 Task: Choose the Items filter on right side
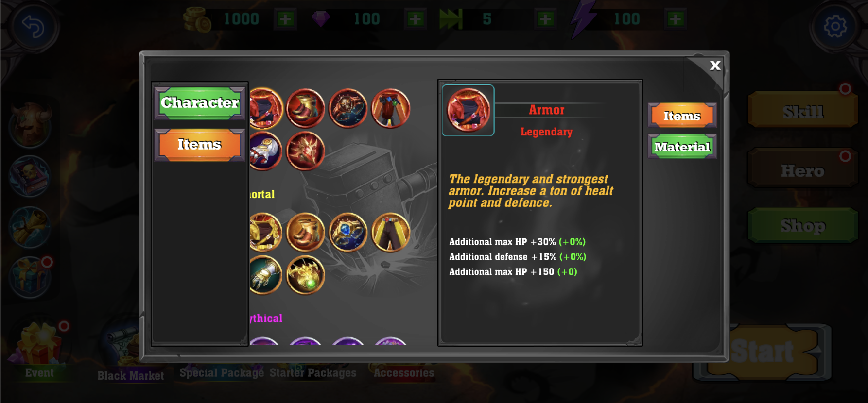pyautogui.click(x=682, y=116)
